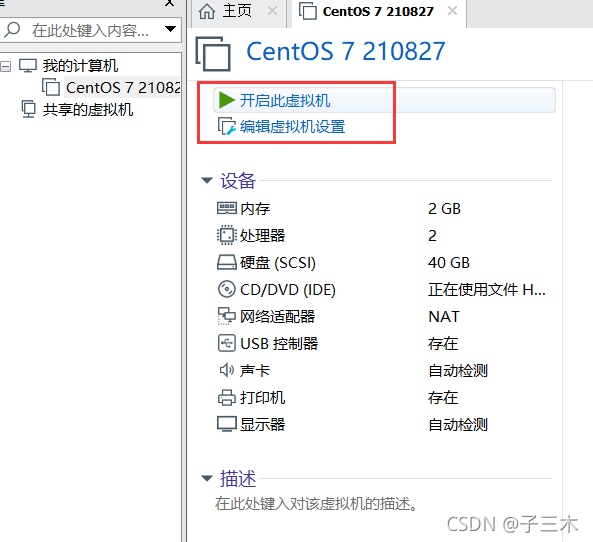Open 编辑虚拟机设置 link
This screenshot has height=542, width=593.
coord(292,127)
